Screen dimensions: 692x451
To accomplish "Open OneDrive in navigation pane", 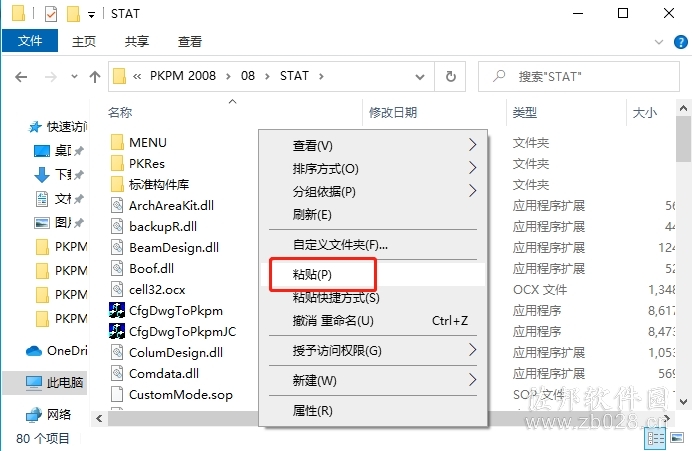I will 56,351.
